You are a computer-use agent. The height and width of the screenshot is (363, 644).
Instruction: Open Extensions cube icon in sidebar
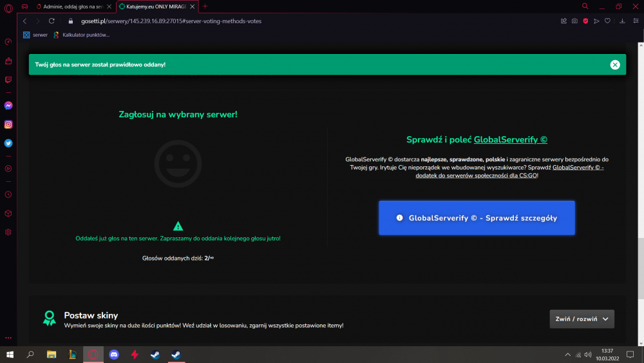(x=8, y=213)
